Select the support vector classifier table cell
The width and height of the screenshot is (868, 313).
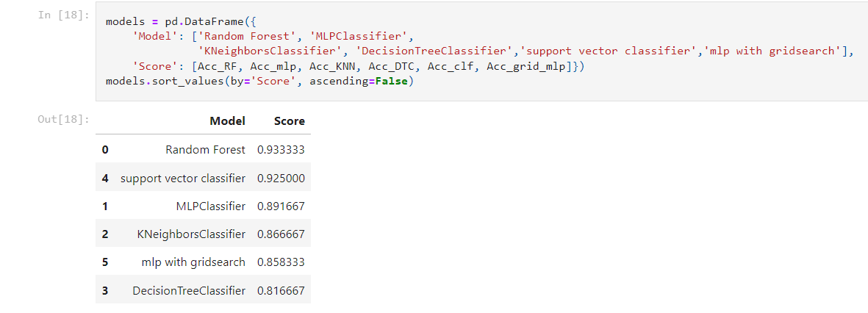point(182,178)
